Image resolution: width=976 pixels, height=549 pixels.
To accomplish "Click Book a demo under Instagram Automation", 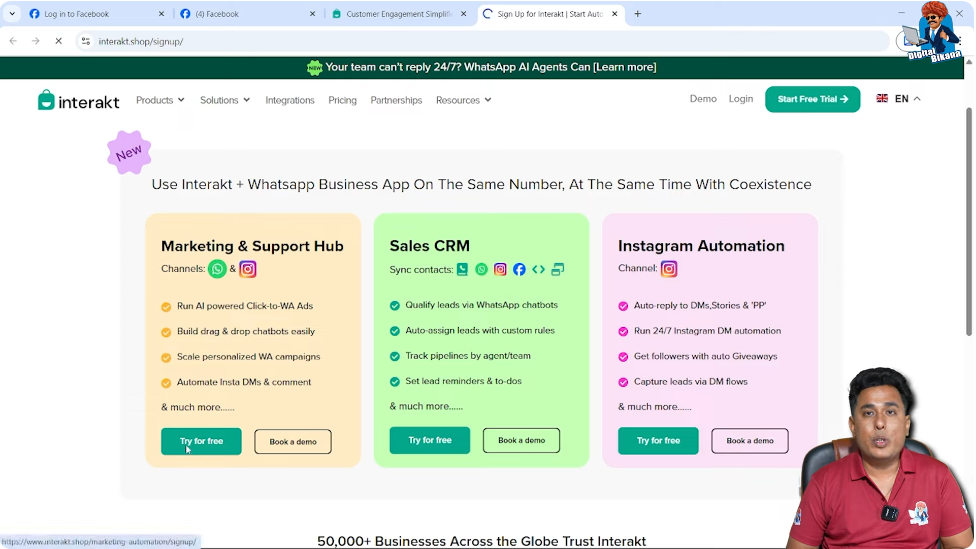I will (749, 441).
